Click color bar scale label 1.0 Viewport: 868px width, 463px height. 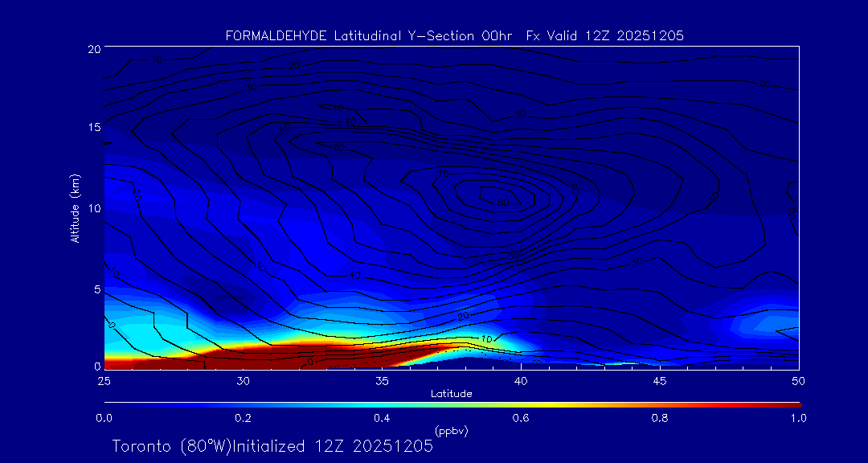798,418
